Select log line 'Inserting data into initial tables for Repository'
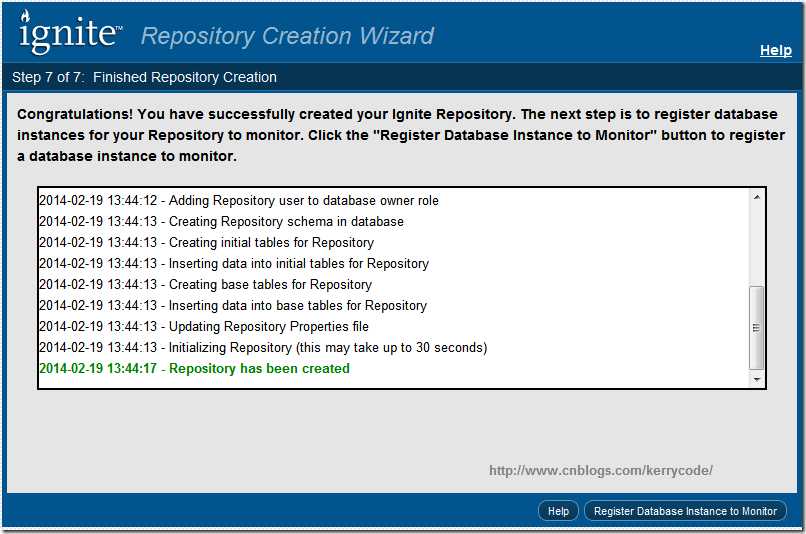Viewport: 806px width, 534px height. point(234,264)
